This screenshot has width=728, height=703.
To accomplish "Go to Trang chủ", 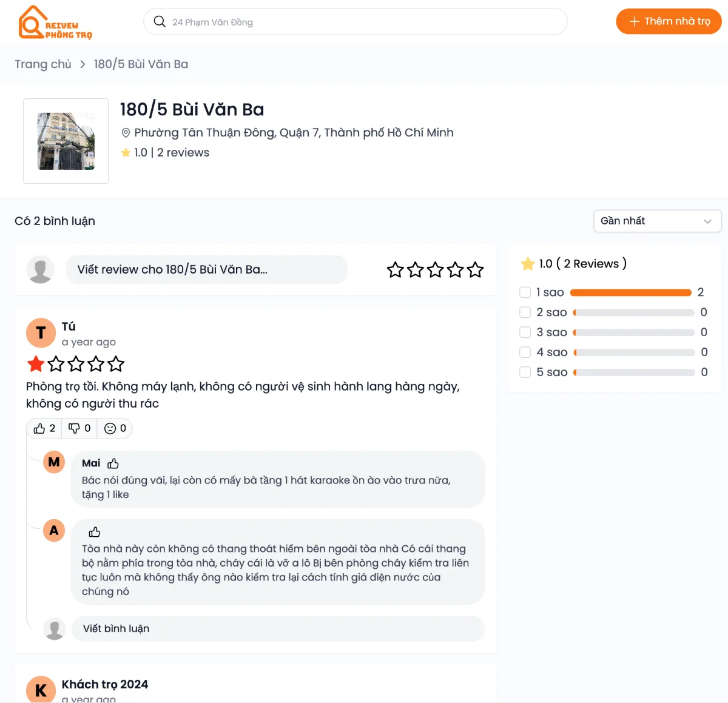I will pyautogui.click(x=42, y=64).
